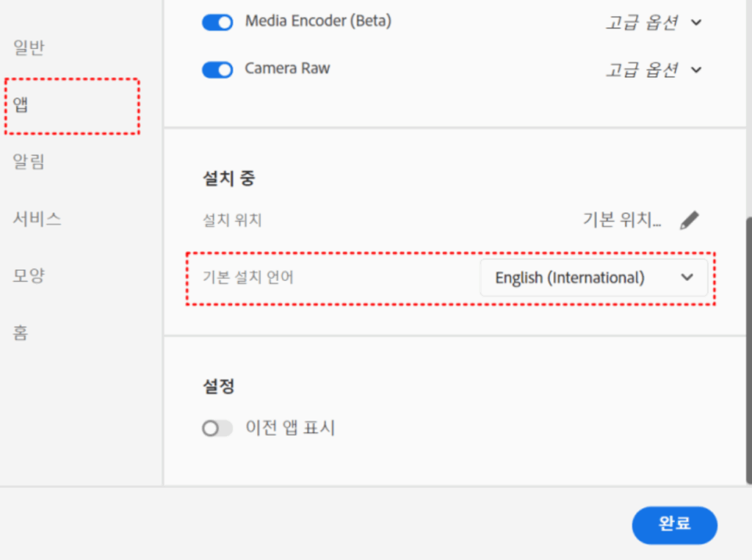The height and width of the screenshot is (560, 752).
Task: Expand 고급 옵션 for Camera Raw
Action: tap(654, 70)
